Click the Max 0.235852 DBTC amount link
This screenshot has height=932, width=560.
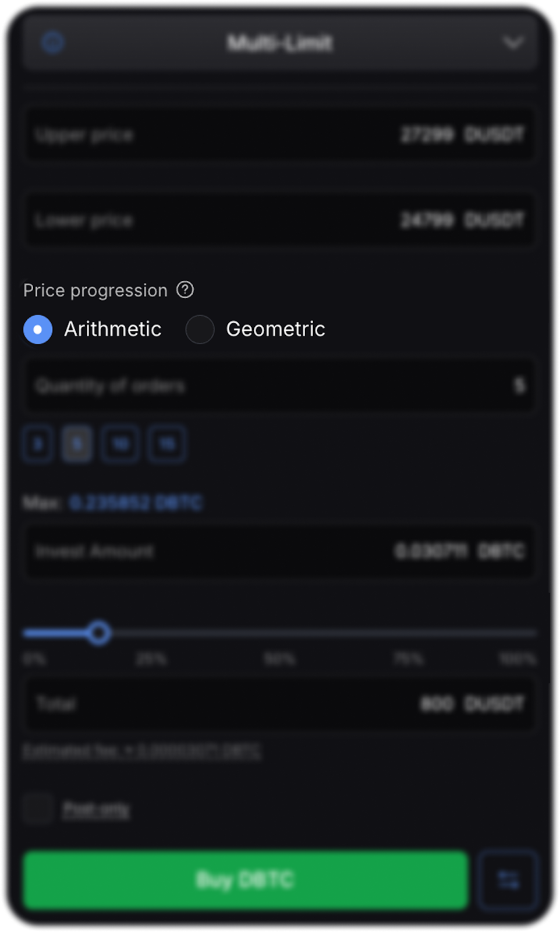(x=136, y=503)
